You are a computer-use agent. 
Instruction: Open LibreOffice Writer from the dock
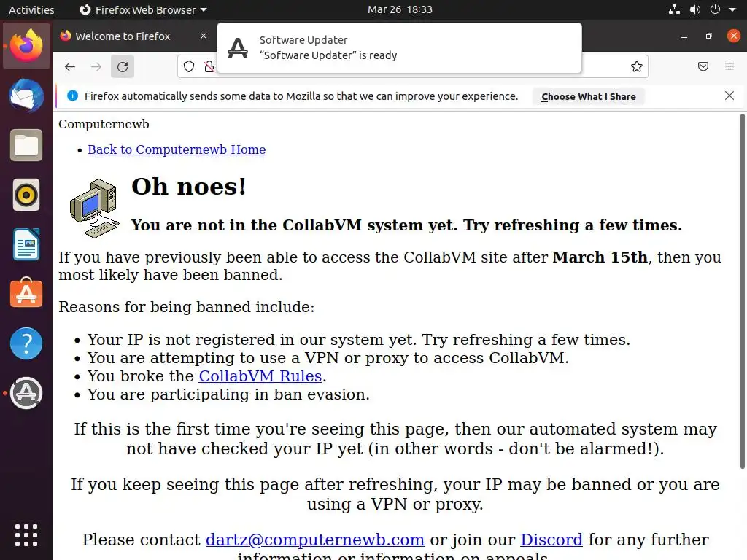[x=26, y=244]
